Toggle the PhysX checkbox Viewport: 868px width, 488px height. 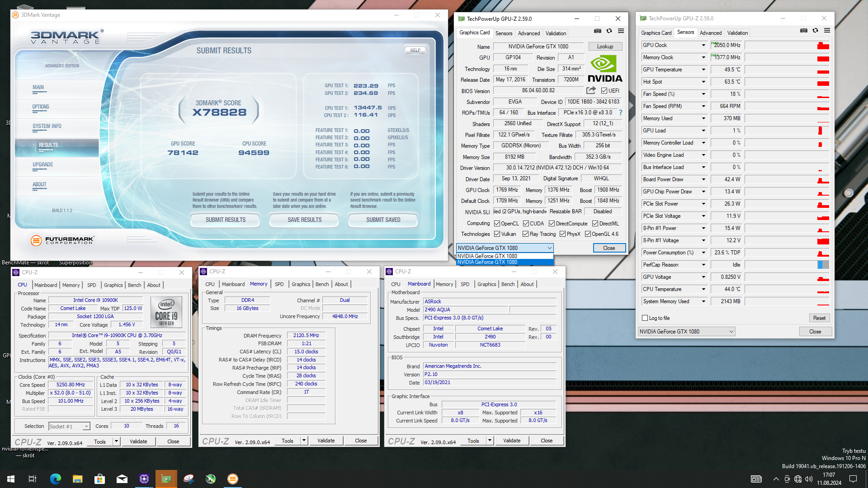(562, 234)
